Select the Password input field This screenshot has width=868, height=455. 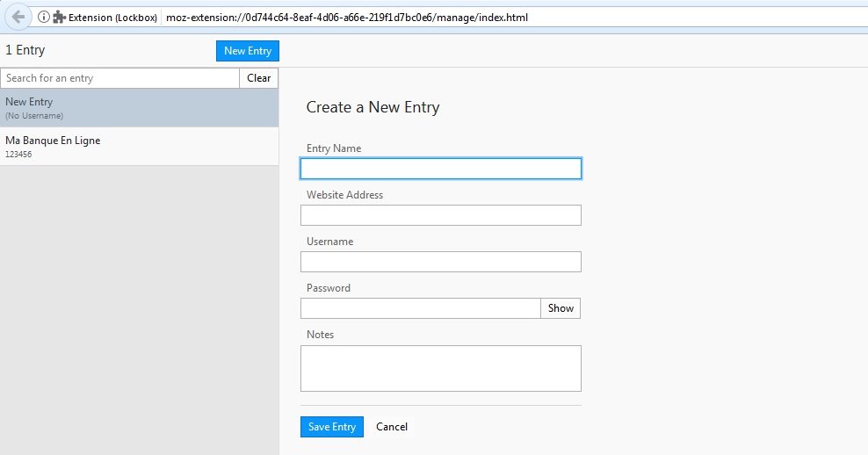[x=420, y=308]
